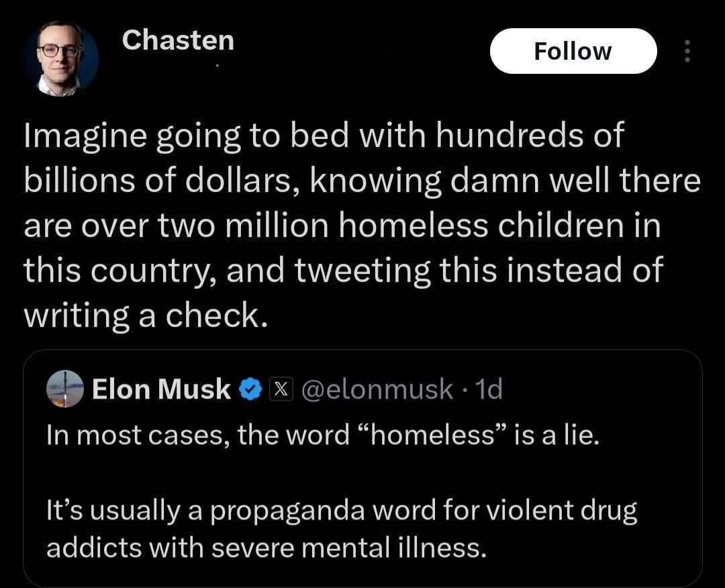Click the quoted paragraph about 'propaganda word'

pyautogui.click(x=341, y=511)
